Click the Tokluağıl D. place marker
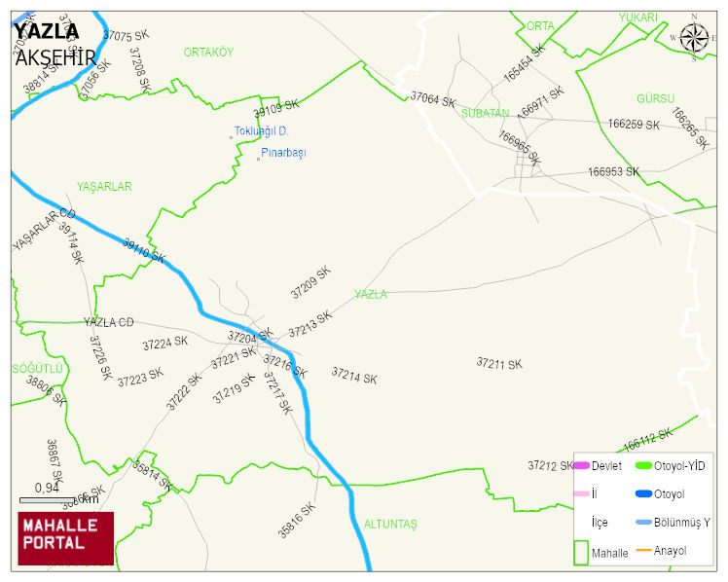Image resolution: width=728 pixels, height=582 pixels. click(x=232, y=138)
